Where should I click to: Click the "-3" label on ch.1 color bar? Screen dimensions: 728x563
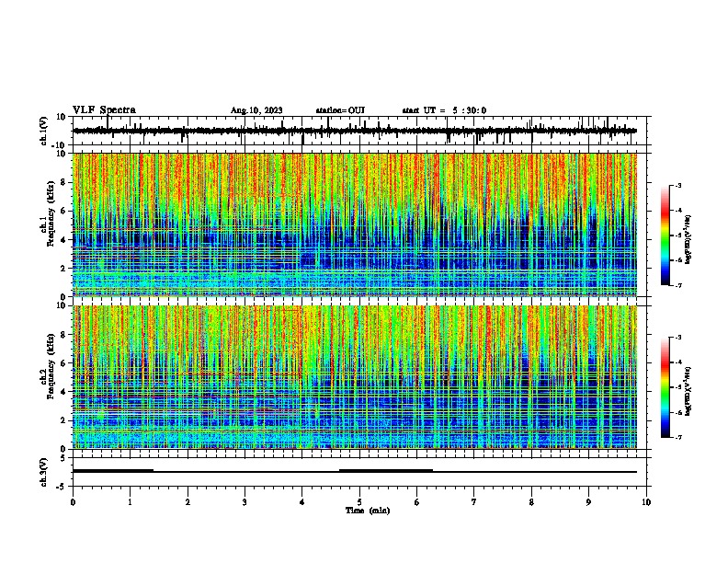pos(677,185)
